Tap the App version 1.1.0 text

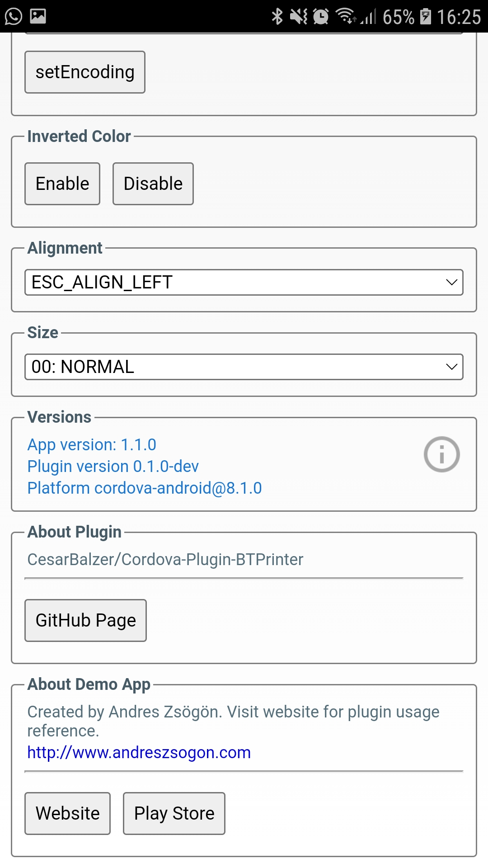click(92, 445)
